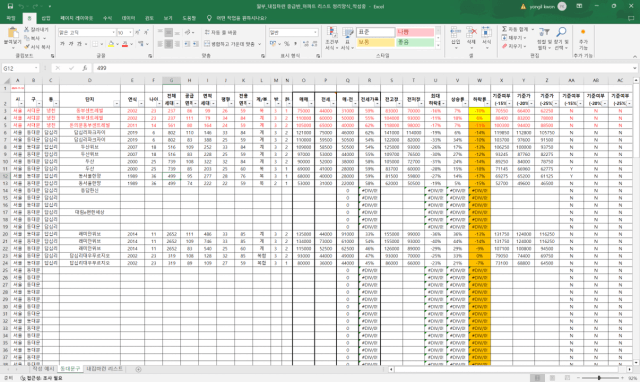640x382 pixels.
Task: Open the font name combo box
Action: coord(87,32)
